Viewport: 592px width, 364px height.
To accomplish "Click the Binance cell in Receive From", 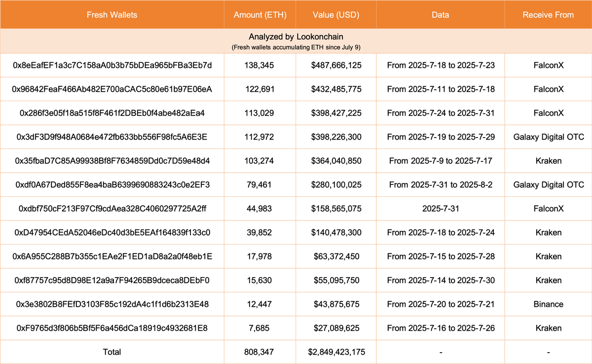I will click(x=548, y=304).
